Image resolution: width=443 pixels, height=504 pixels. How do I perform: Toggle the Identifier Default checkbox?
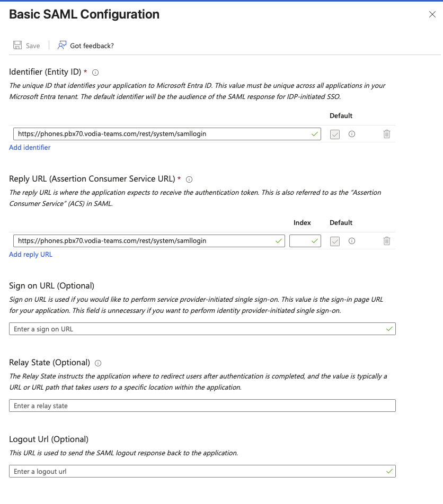coord(335,134)
